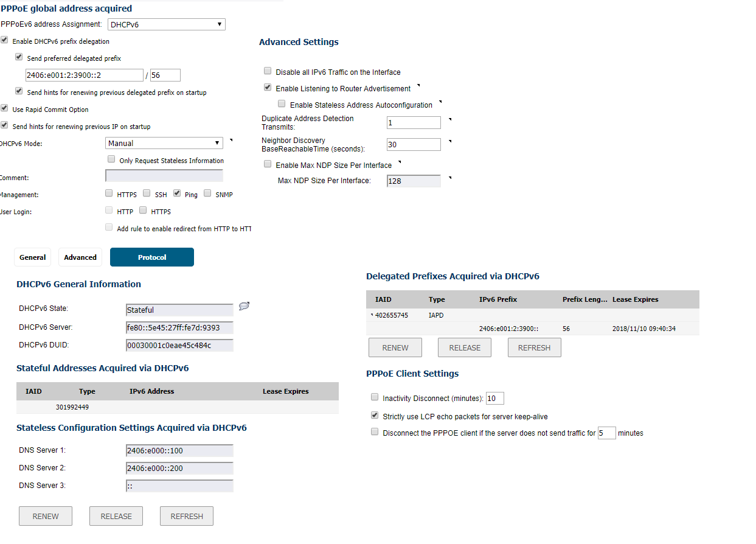
Task: Click tooltip triangle beside Neighbor Discovery BaseReachableTime field
Action: [x=450, y=141]
